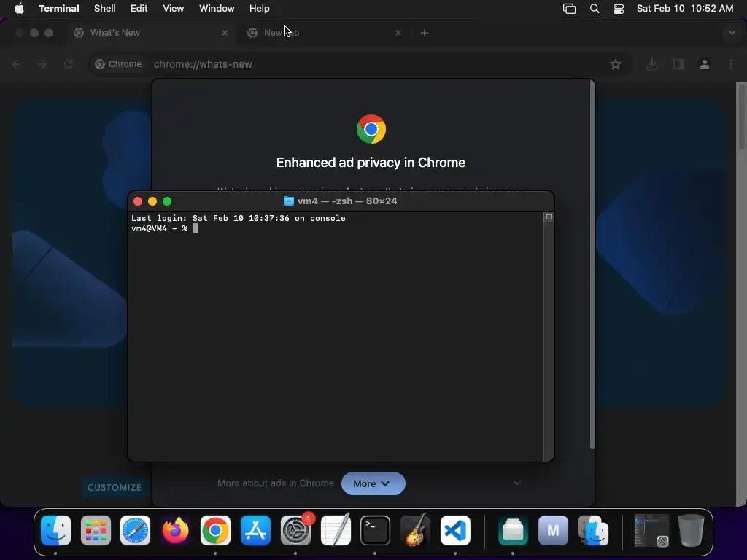Open Finder from the Dock
This screenshot has height=560, width=747.
(x=55, y=531)
